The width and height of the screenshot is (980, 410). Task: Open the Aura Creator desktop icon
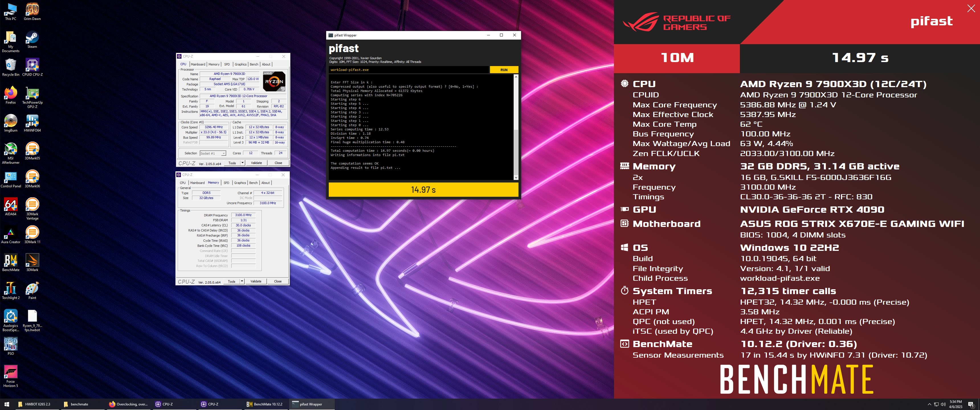[x=11, y=235]
